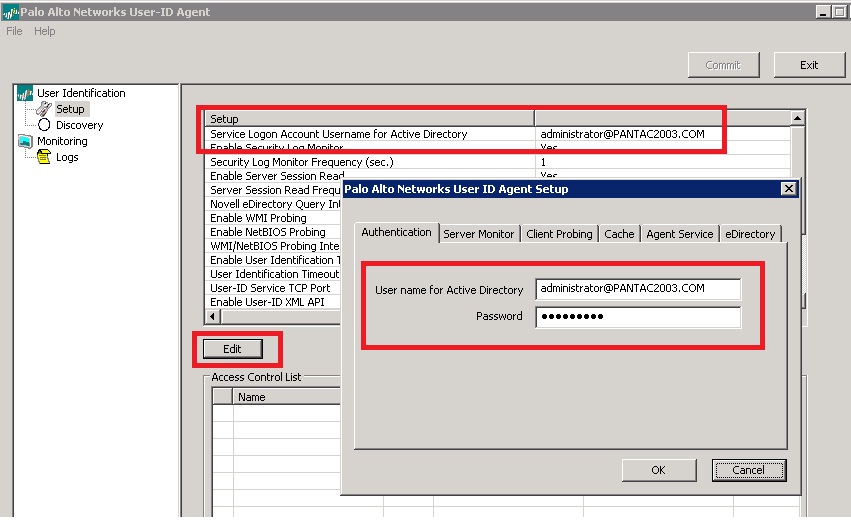Switch to the Agent Service tab
The image size is (851, 522).
[x=679, y=234]
